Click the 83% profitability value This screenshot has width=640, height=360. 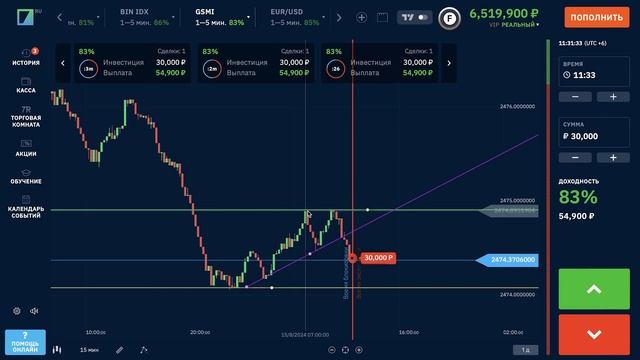(578, 198)
